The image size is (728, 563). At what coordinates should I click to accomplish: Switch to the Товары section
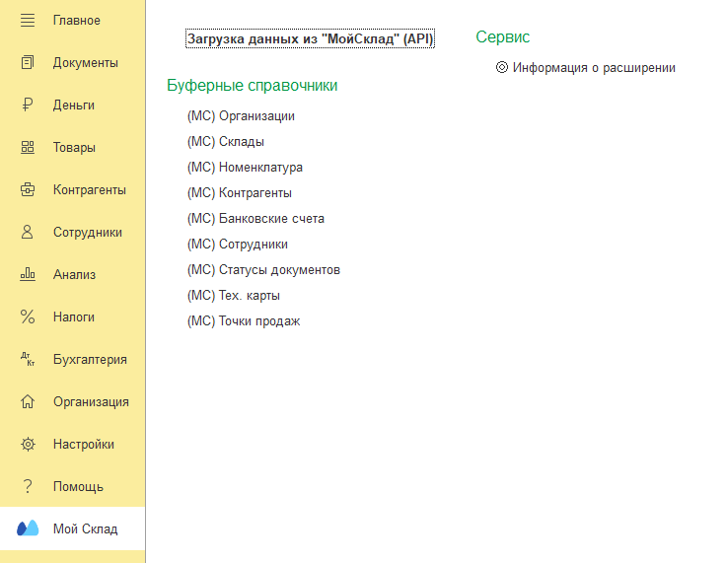72,147
